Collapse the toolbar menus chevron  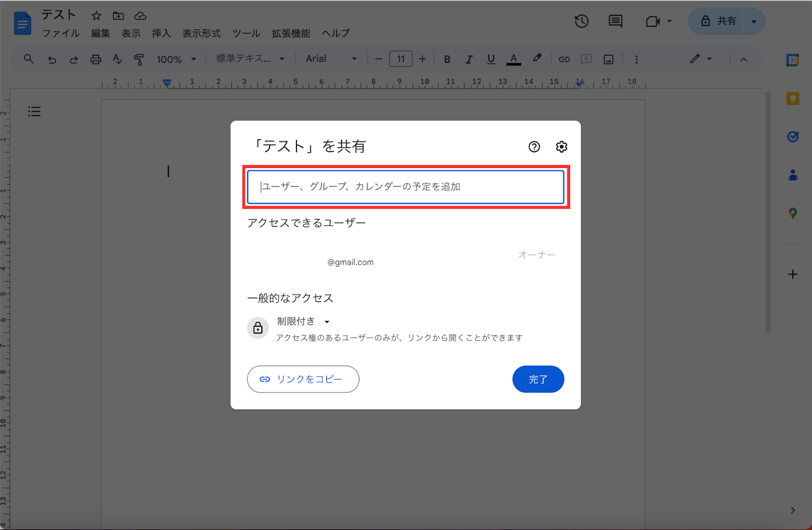pyautogui.click(x=743, y=59)
